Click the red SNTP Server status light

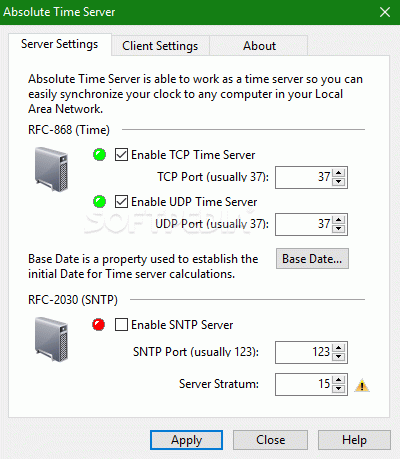click(99, 325)
